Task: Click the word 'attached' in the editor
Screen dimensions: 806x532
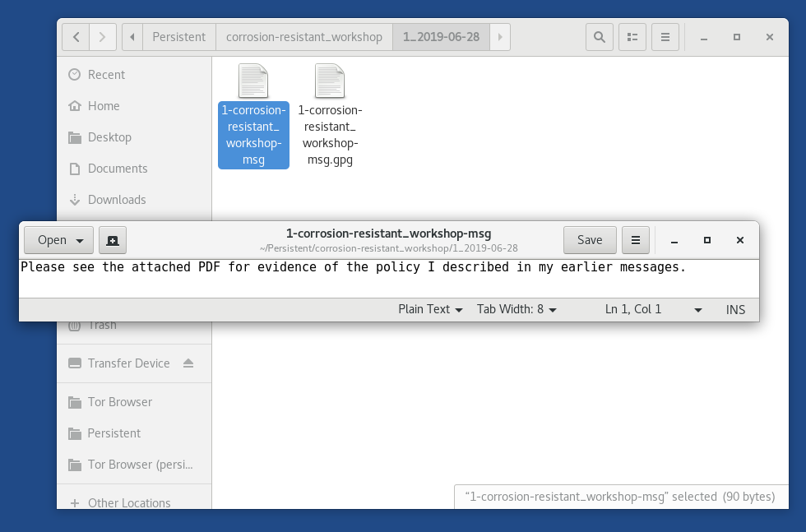Action: [161, 267]
